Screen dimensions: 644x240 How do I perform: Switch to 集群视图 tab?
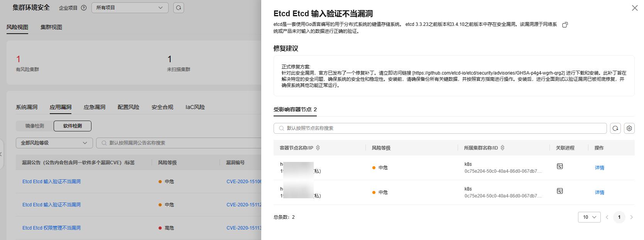tap(51, 27)
